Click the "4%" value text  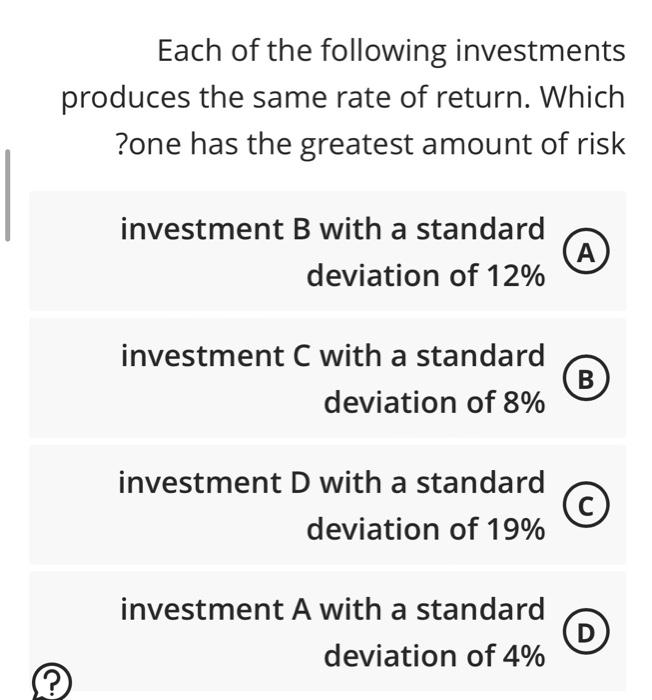point(522,656)
